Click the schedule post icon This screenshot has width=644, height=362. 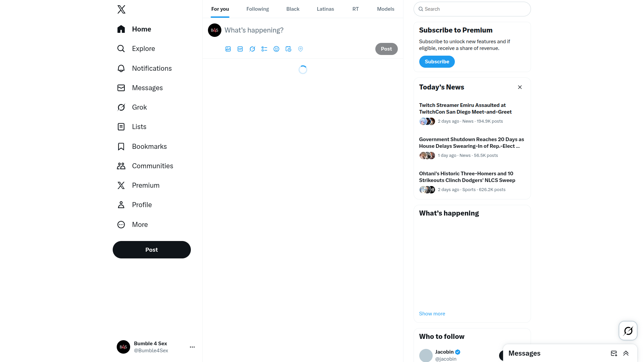[288, 49]
